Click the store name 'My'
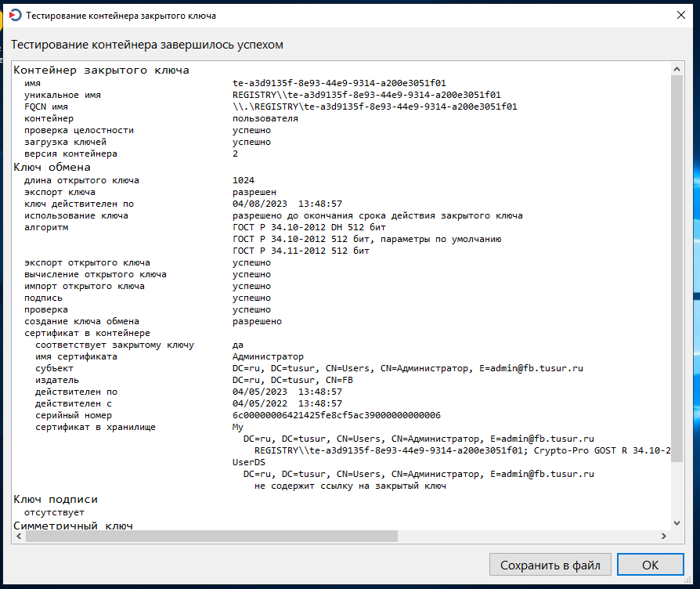This screenshot has height=589, width=700. click(x=238, y=427)
